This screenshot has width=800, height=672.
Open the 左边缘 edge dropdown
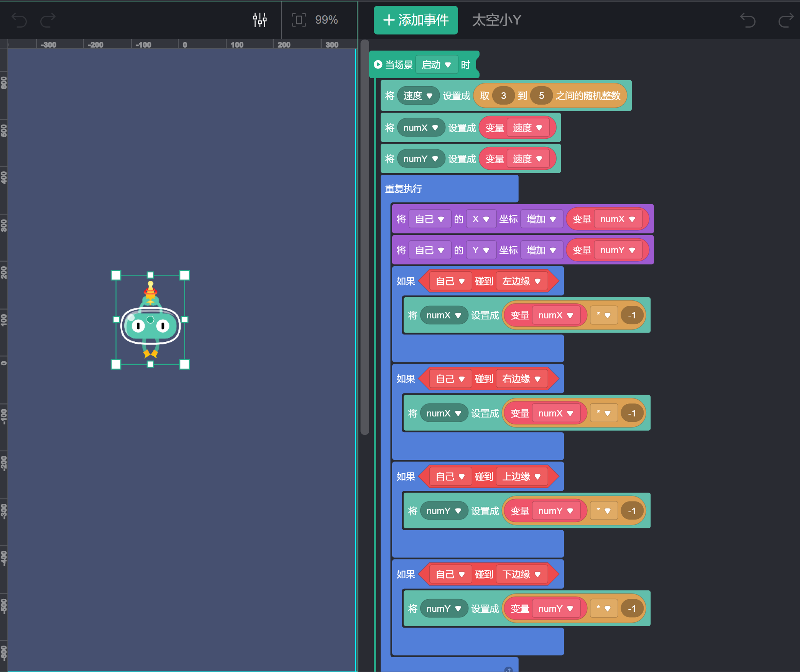tap(521, 281)
